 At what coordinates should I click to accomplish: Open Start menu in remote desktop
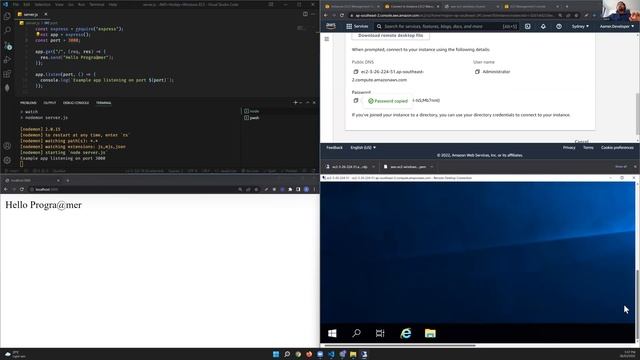[332, 333]
